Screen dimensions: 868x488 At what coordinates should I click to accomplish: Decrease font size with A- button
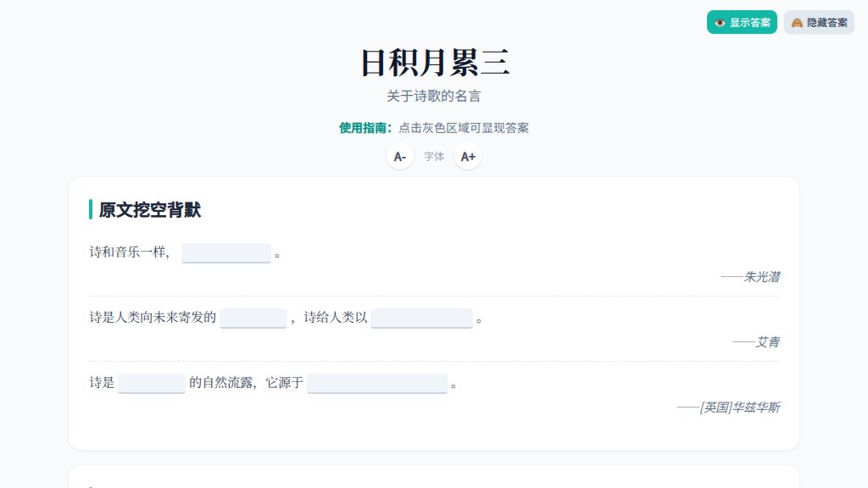[x=400, y=157]
